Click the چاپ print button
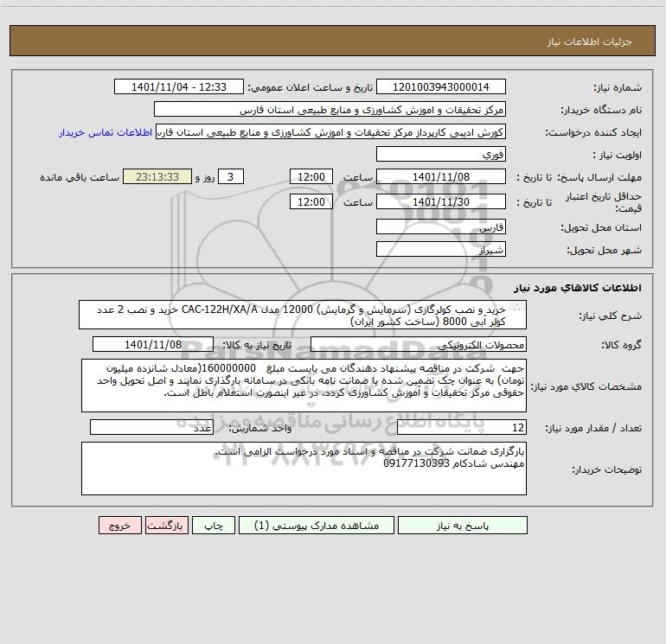 (214, 526)
